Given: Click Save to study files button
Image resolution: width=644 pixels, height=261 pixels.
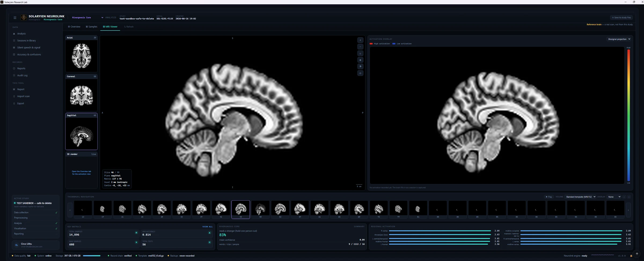Looking at the screenshot, I should point(621,17).
